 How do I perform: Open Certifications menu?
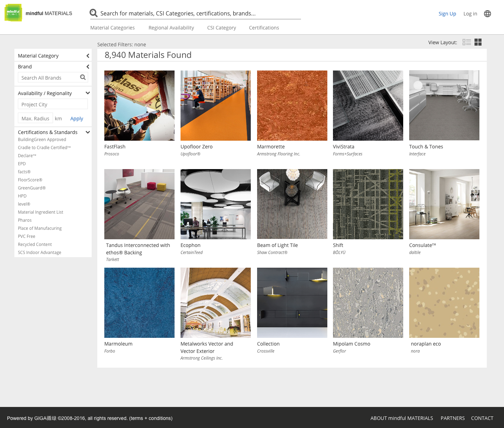tap(264, 28)
